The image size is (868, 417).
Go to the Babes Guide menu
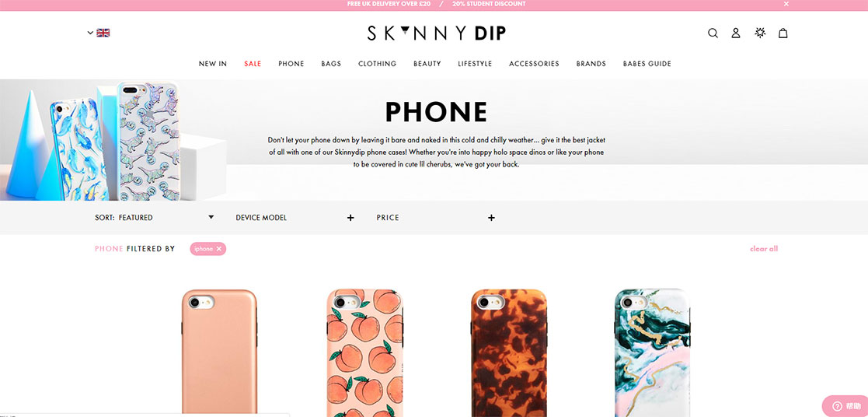click(647, 64)
